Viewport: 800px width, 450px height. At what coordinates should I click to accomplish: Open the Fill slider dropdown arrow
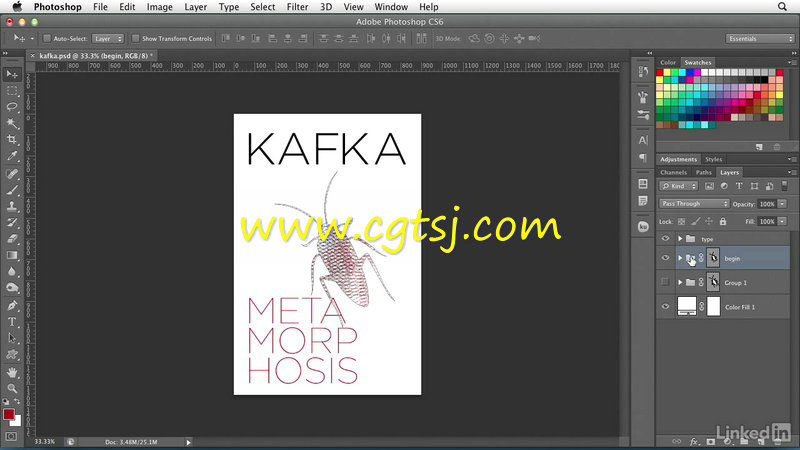tap(782, 221)
